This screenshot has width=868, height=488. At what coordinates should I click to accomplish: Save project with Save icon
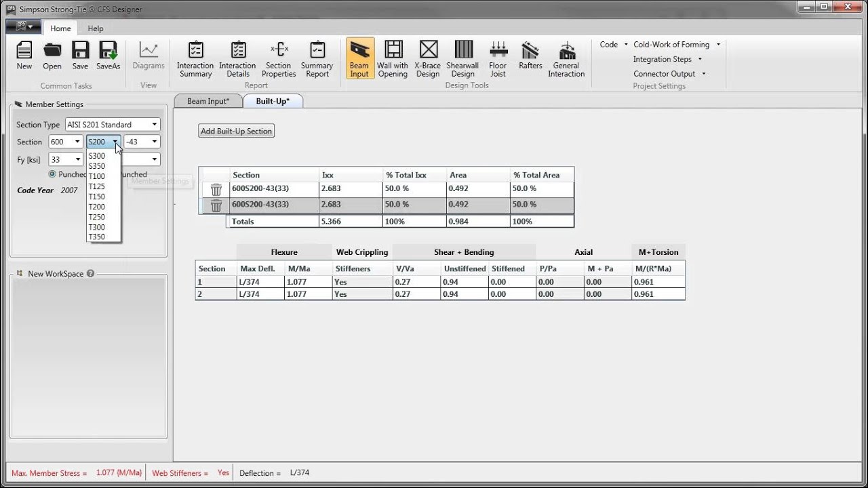pos(80,56)
